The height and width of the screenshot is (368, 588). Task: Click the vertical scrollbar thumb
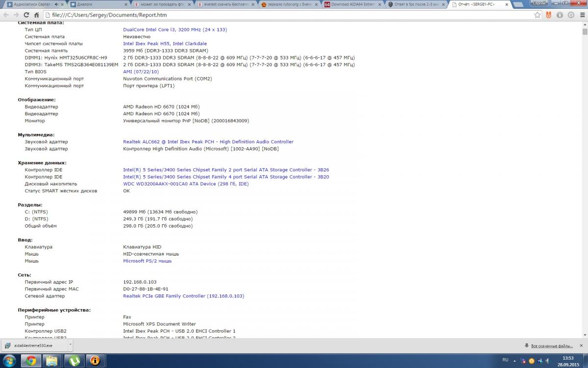(585, 32)
